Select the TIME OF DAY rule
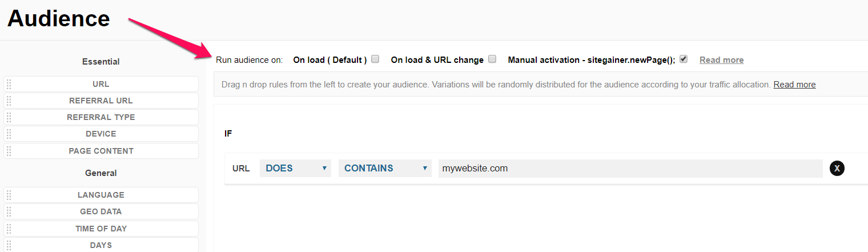Image resolution: width=868 pixels, height=252 pixels. pyautogui.click(x=101, y=229)
